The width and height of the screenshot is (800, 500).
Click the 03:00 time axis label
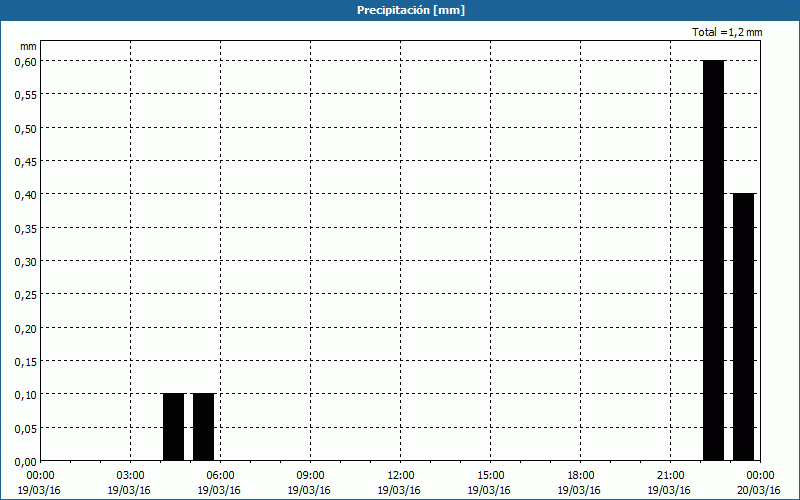[x=130, y=476]
